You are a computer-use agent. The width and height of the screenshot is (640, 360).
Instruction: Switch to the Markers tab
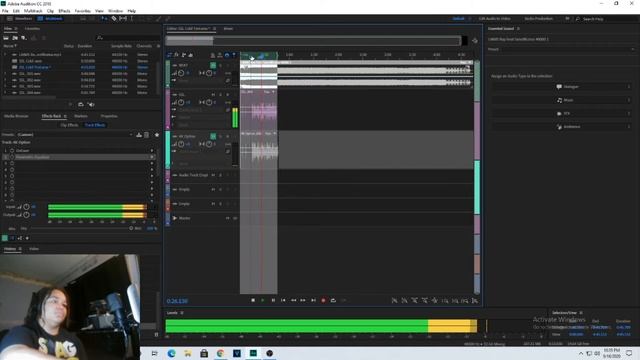[81, 116]
